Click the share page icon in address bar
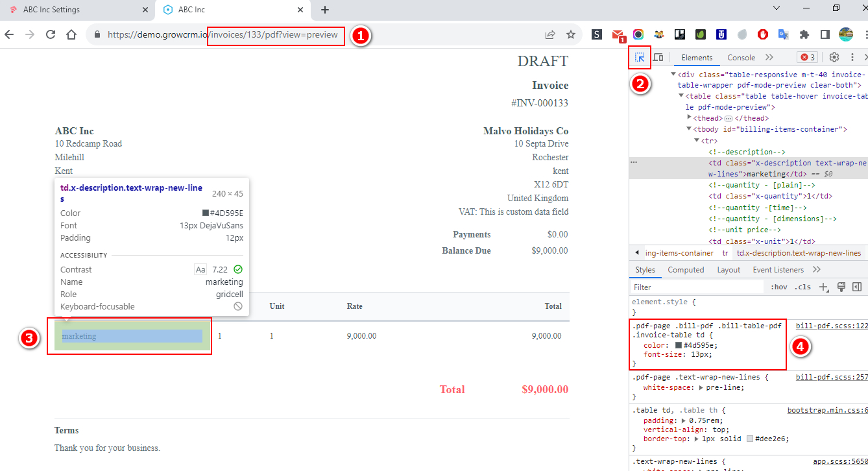This screenshot has height=471, width=868. click(x=550, y=34)
